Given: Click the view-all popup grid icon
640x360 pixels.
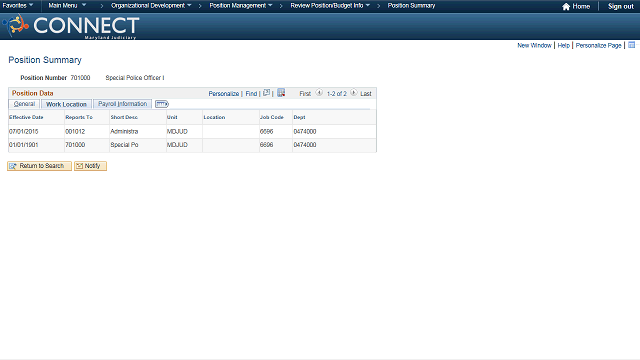Looking at the screenshot, I should (x=267, y=93).
